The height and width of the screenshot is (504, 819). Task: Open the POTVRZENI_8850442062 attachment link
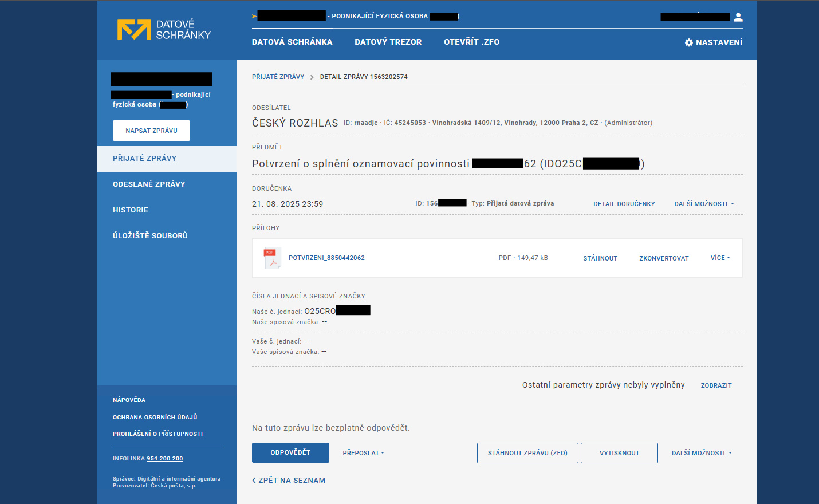(326, 258)
